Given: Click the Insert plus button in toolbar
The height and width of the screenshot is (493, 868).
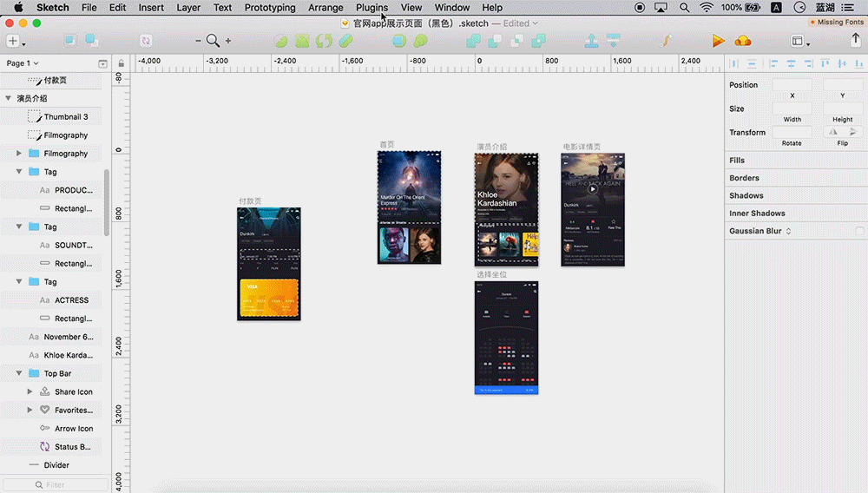Looking at the screenshot, I should pos(13,41).
